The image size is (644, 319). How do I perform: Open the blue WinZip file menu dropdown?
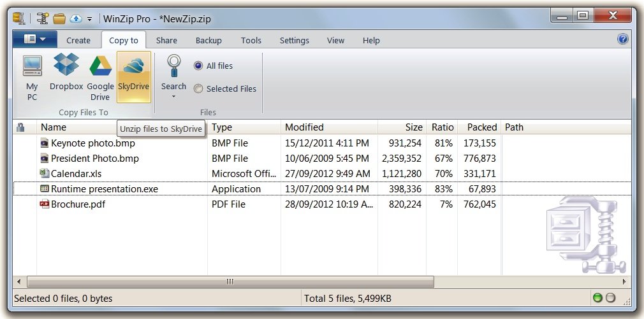click(x=34, y=39)
